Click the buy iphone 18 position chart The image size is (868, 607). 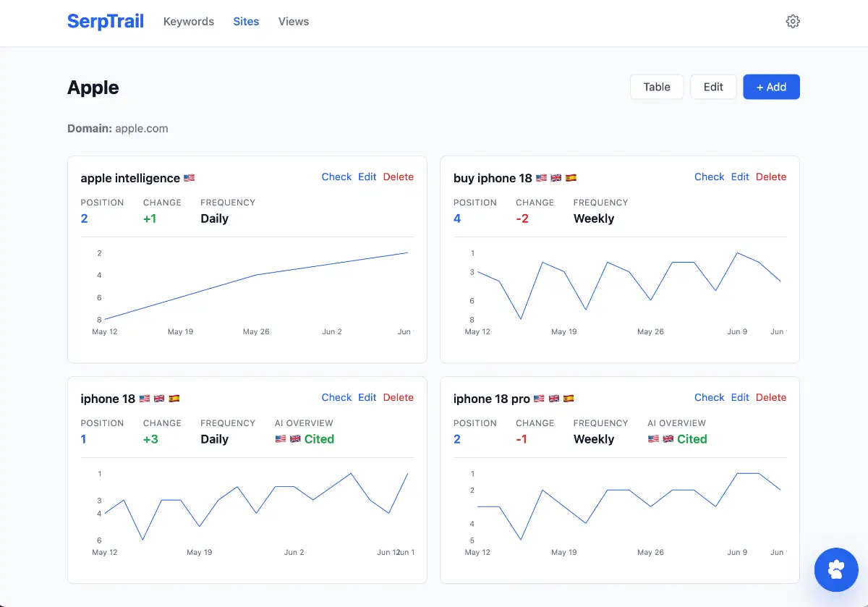(620, 292)
